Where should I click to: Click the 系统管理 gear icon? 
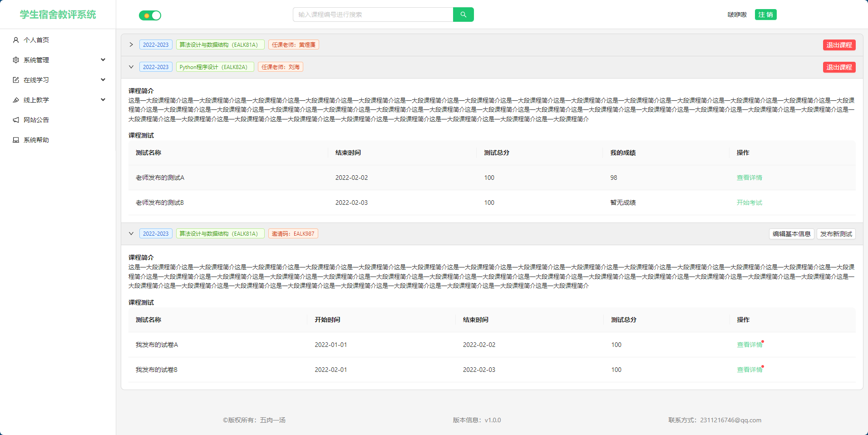(x=16, y=60)
